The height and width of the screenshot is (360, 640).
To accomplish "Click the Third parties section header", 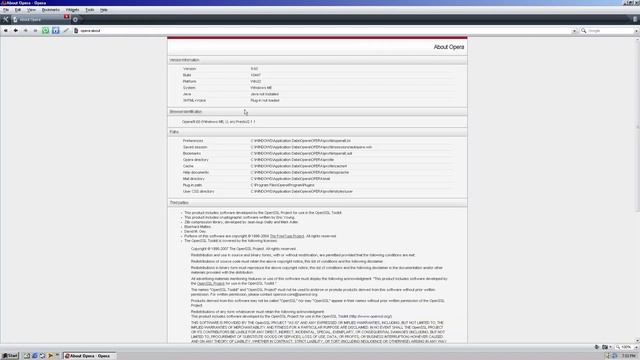I will point(317,202).
